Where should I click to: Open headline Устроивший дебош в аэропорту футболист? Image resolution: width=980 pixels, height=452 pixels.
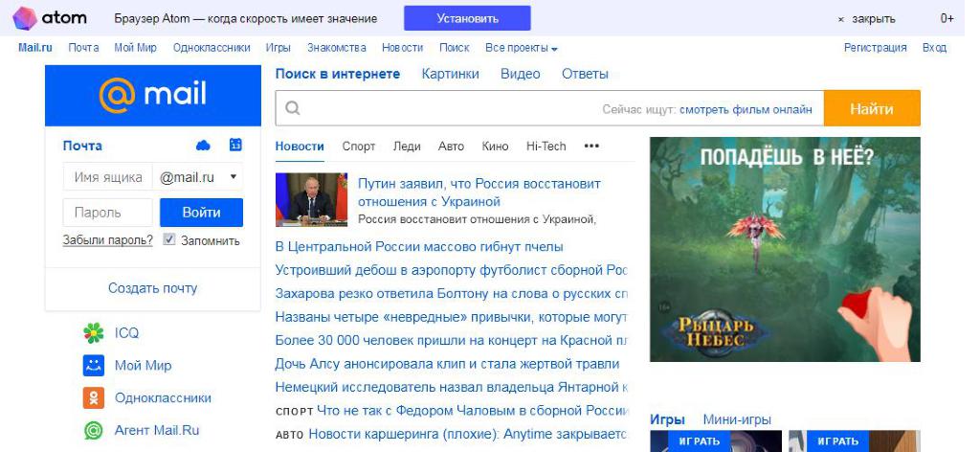point(452,271)
